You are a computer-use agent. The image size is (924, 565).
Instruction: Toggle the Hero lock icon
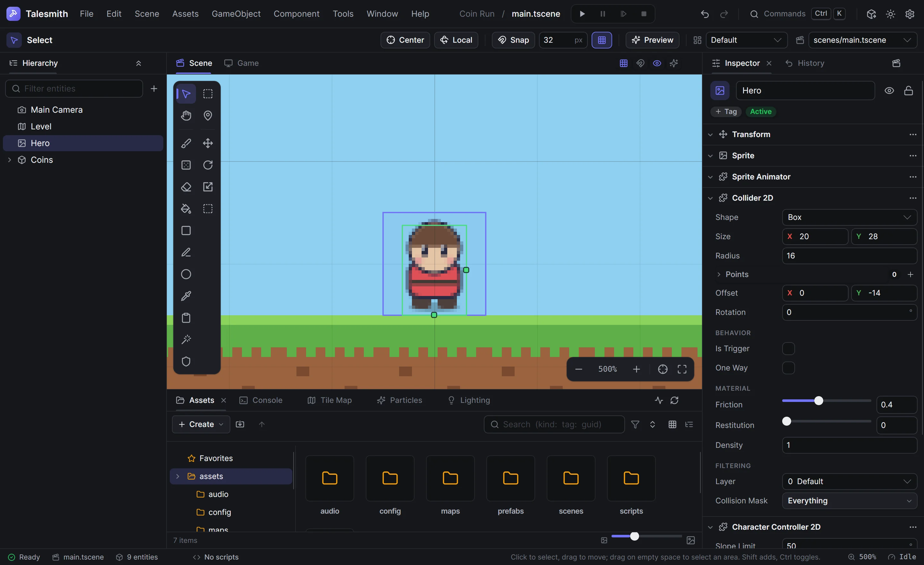click(x=908, y=91)
